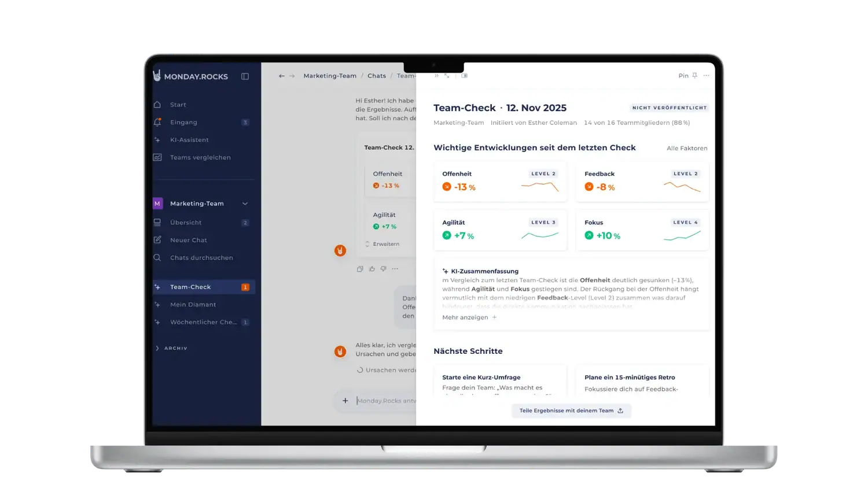Click Teile Ergebnisse mit deinem Team
Image resolution: width=868 pixels, height=488 pixels.
[571, 411]
